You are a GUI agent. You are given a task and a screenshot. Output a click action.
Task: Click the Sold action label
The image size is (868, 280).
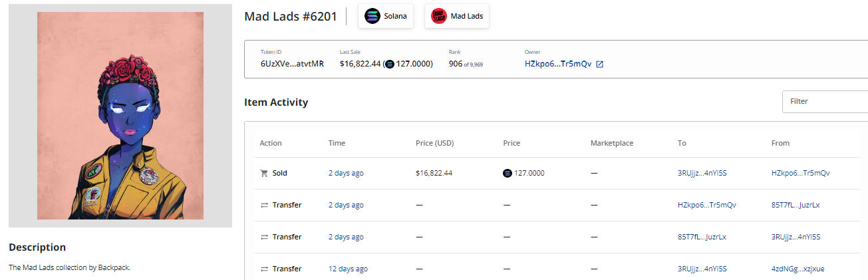click(x=280, y=173)
